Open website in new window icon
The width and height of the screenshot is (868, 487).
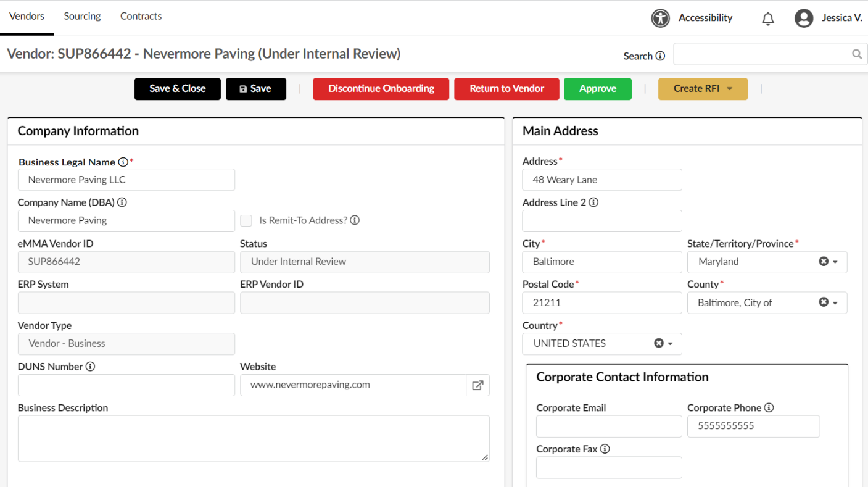tap(477, 385)
